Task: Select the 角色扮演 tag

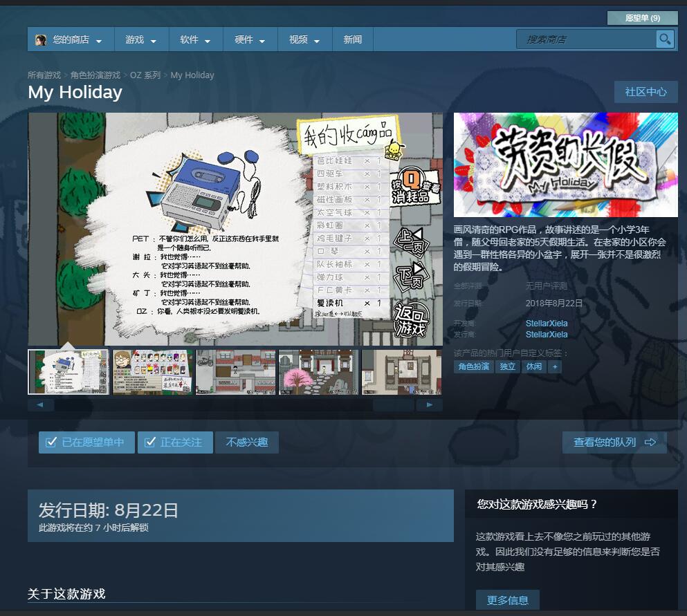Action: click(x=474, y=366)
